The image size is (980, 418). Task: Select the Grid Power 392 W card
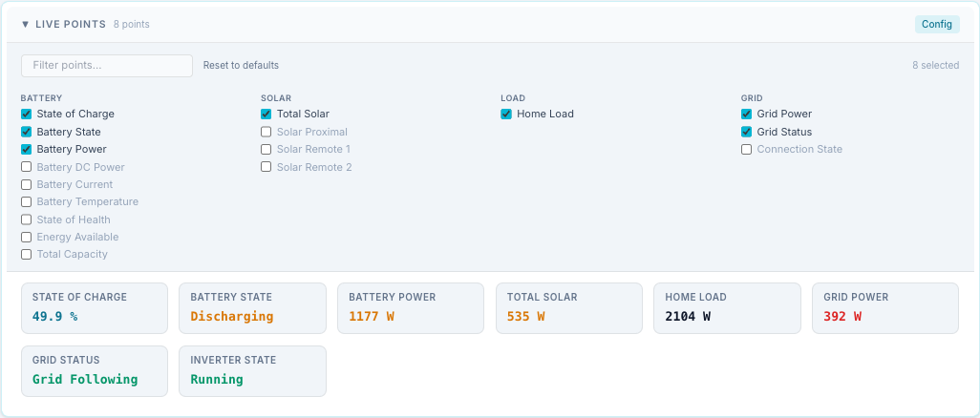885,308
